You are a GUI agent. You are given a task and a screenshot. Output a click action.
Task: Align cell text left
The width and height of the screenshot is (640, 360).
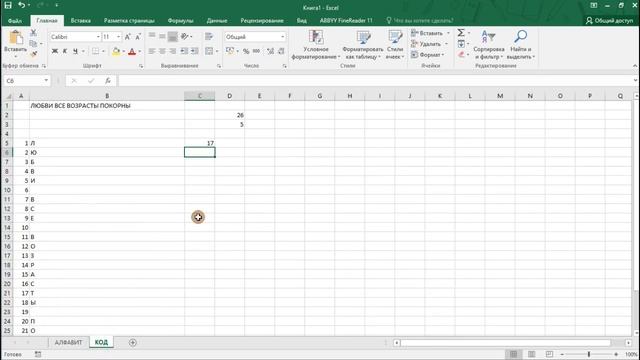tap(152, 51)
